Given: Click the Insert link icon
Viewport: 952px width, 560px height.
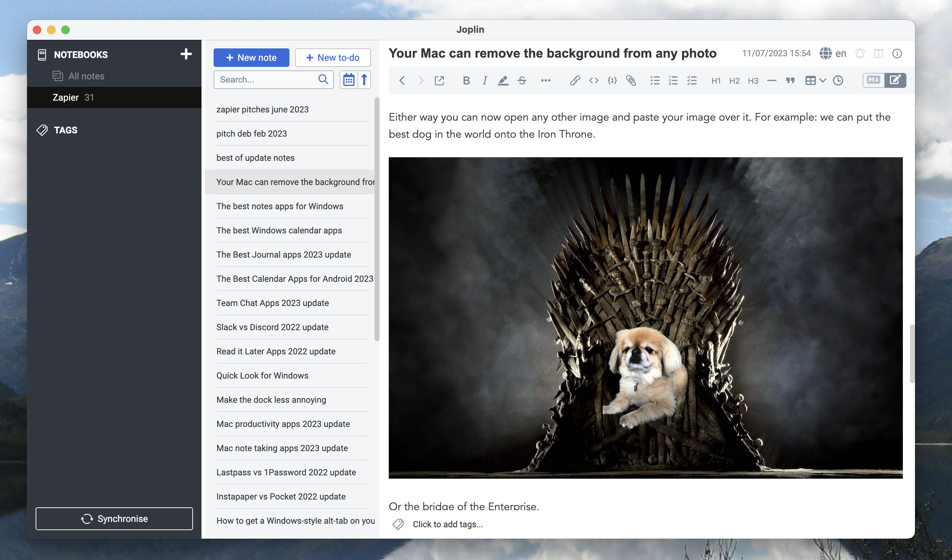Looking at the screenshot, I should coord(572,79).
